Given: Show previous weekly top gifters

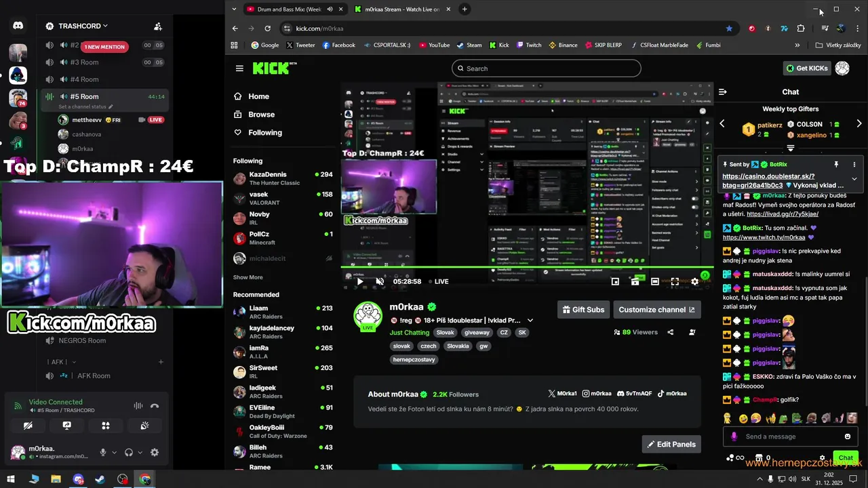Looking at the screenshot, I should pyautogui.click(x=722, y=124).
